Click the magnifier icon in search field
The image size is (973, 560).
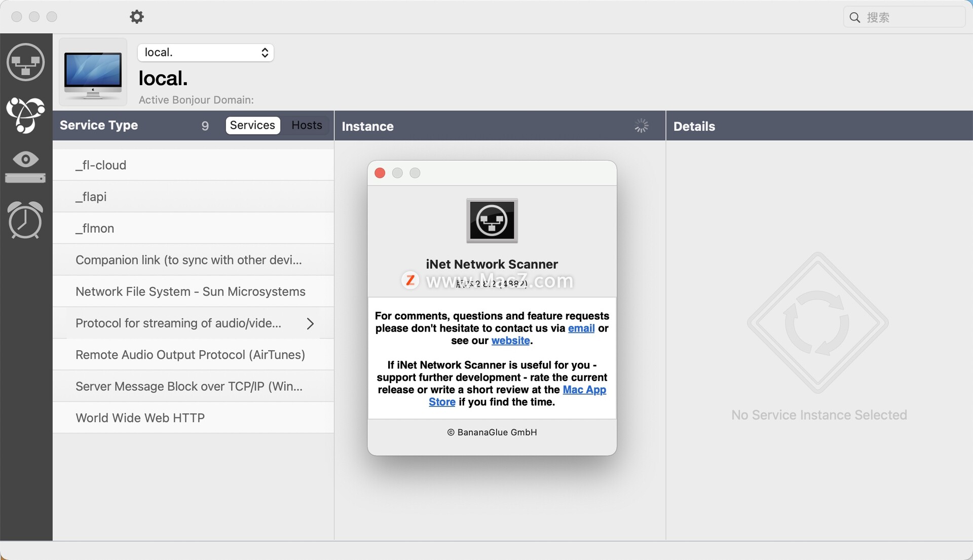point(854,18)
